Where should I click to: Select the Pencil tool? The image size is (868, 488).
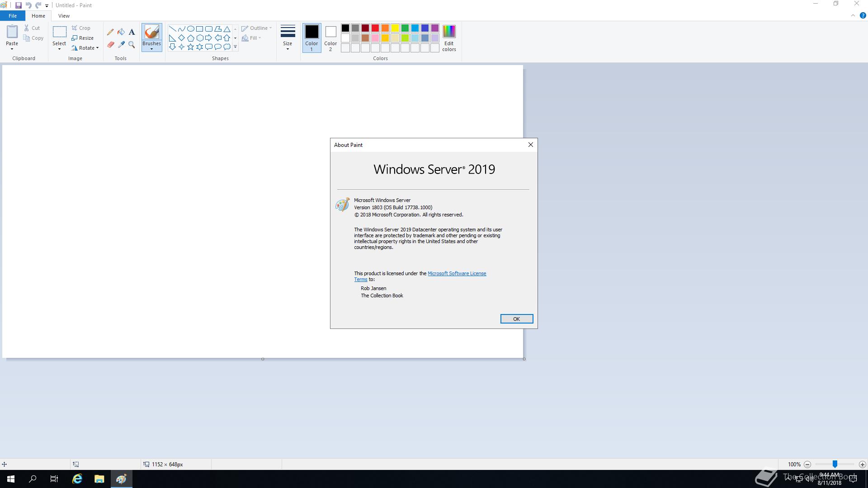(110, 32)
